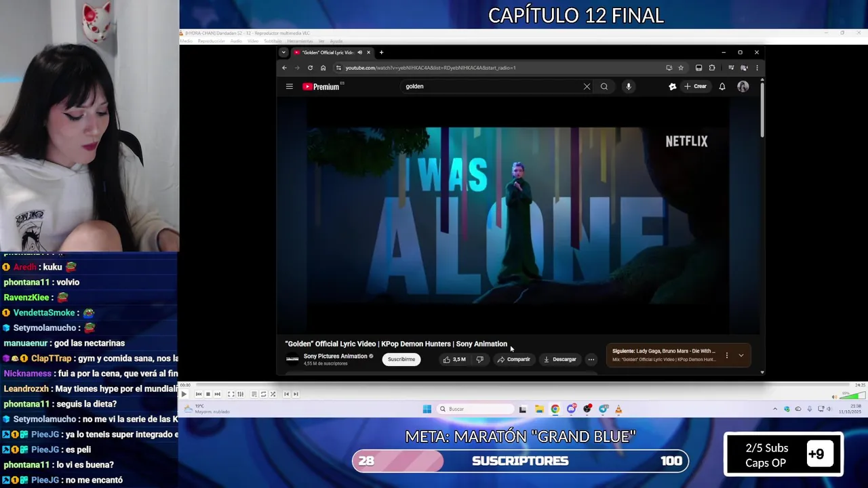Screen dimensions: 868x488
Task: Open a new Chrome tab
Action: tap(381, 52)
